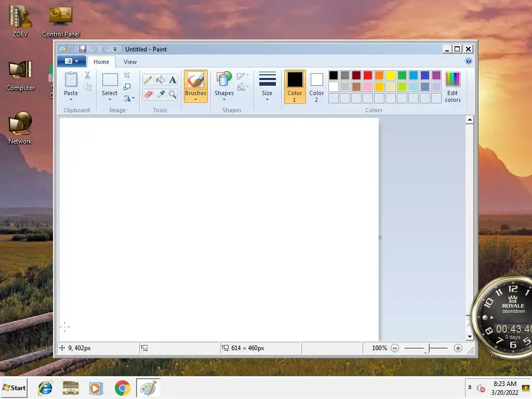Pick the yellow color swatch
Image resolution: width=532 pixels, height=399 pixels.
(x=391, y=75)
